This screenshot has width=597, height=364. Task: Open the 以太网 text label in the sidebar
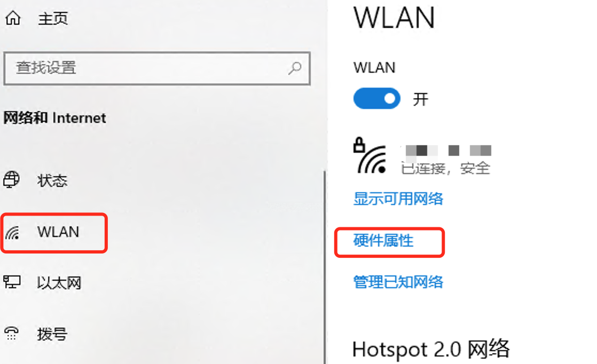click(59, 282)
